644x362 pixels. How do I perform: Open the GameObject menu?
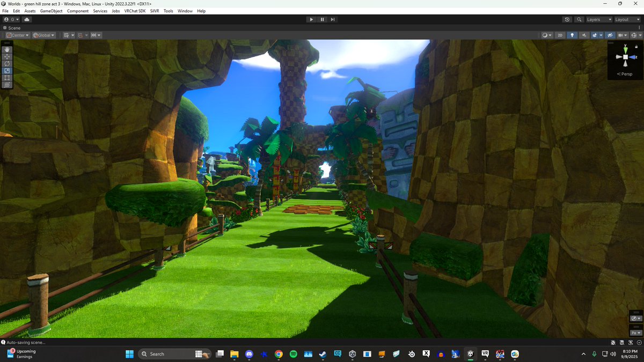point(51,11)
